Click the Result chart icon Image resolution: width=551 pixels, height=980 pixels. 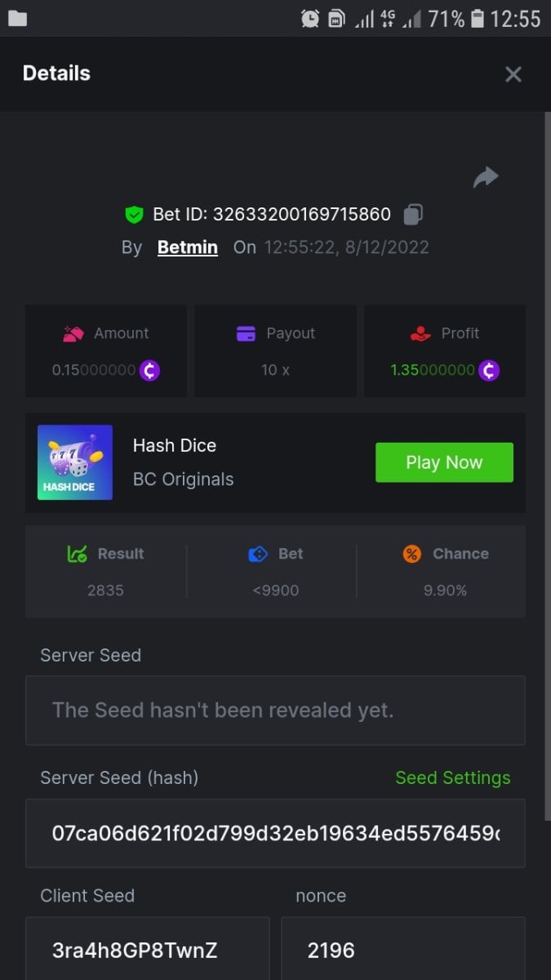[77, 554]
